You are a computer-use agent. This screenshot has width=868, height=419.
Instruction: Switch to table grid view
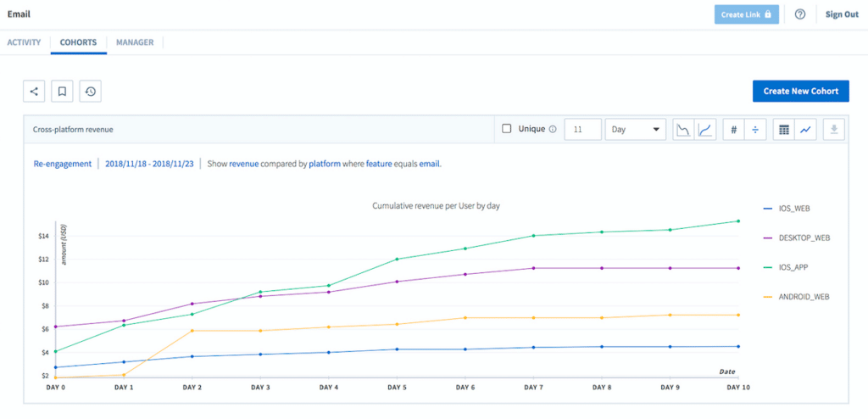(784, 130)
